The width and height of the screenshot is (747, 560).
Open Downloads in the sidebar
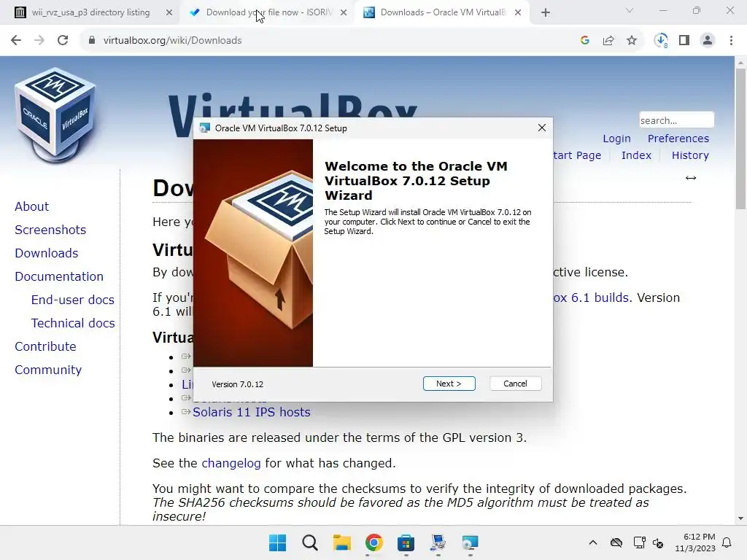(x=46, y=253)
